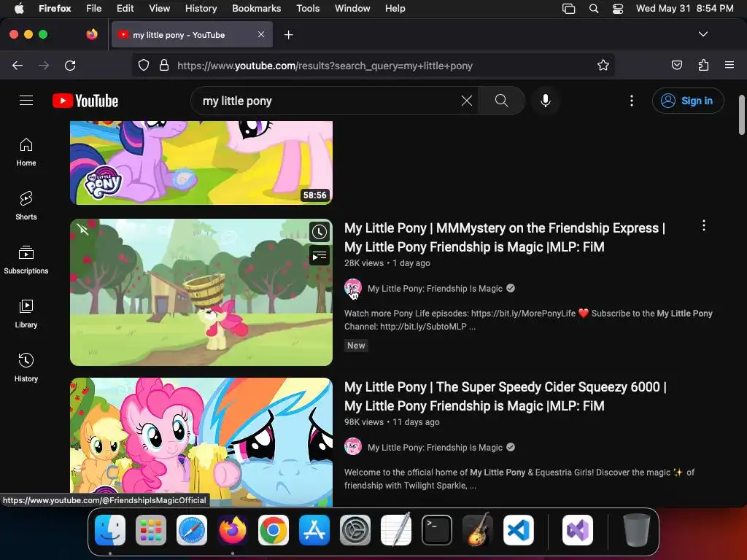Open the History menu in menu bar

201,8
